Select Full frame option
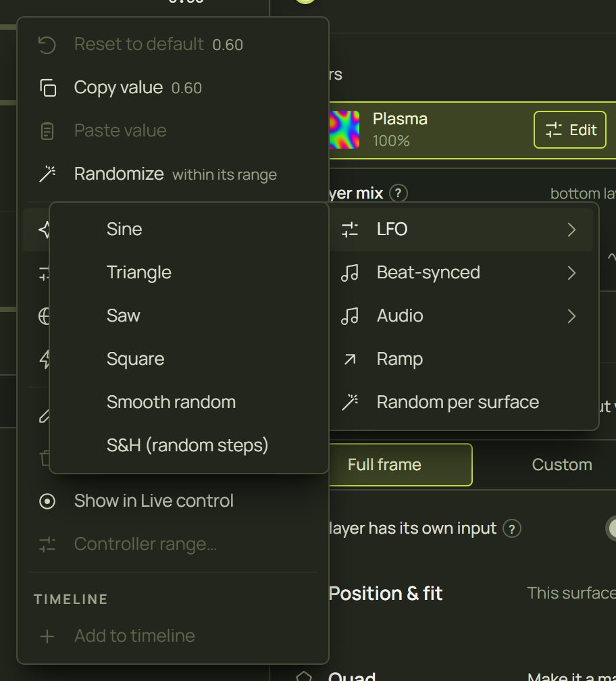This screenshot has width=616, height=681. click(x=400, y=465)
